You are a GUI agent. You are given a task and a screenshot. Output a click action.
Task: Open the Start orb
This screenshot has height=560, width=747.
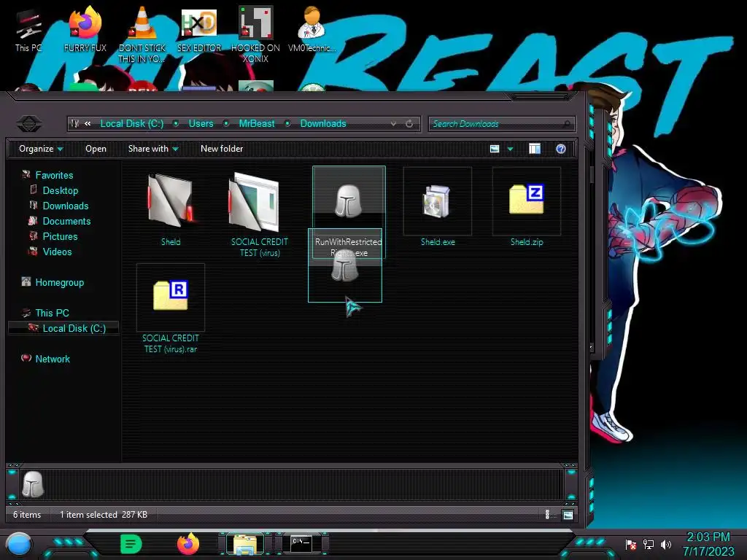point(19,545)
